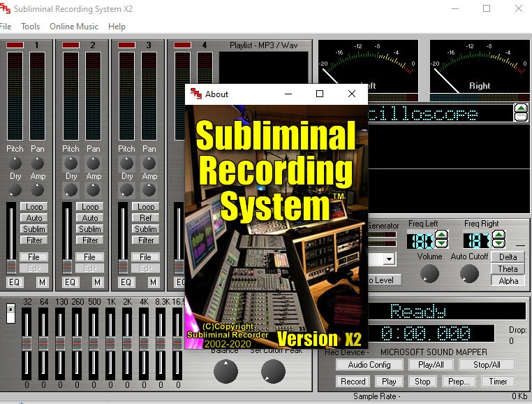
Task: Click channel 3 Amp knob
Action: [149, 189]
